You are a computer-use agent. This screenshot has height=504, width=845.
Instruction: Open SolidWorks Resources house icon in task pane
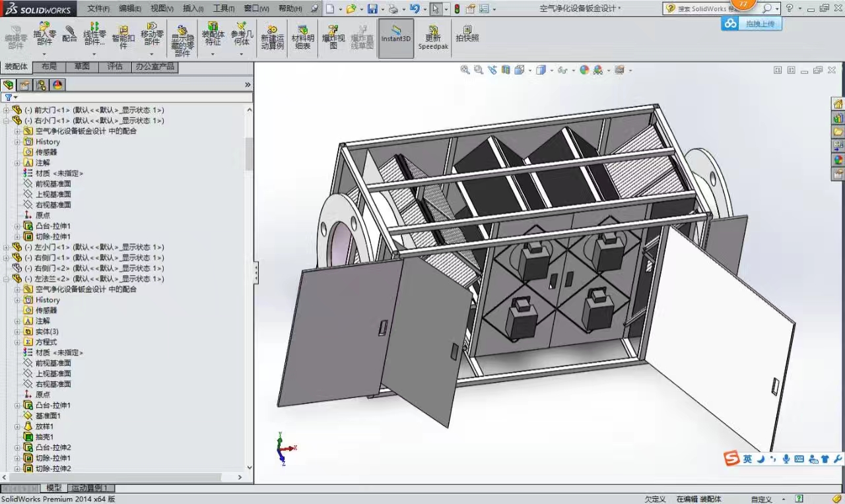(838, 104)
